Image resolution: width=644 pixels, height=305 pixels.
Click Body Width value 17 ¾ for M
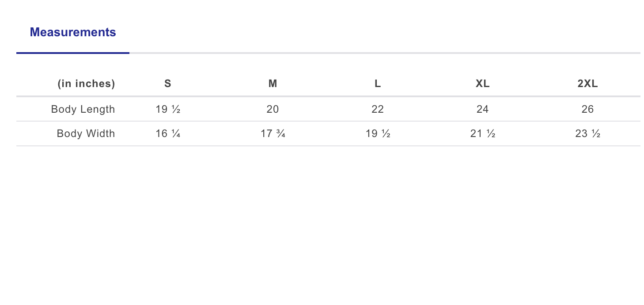(273, 133)
